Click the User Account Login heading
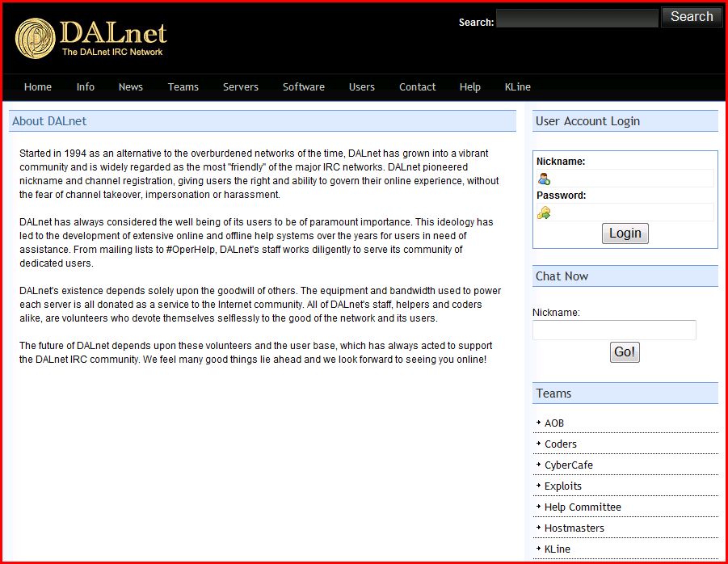Screen dimensions: 728x564 click(587, 121)
